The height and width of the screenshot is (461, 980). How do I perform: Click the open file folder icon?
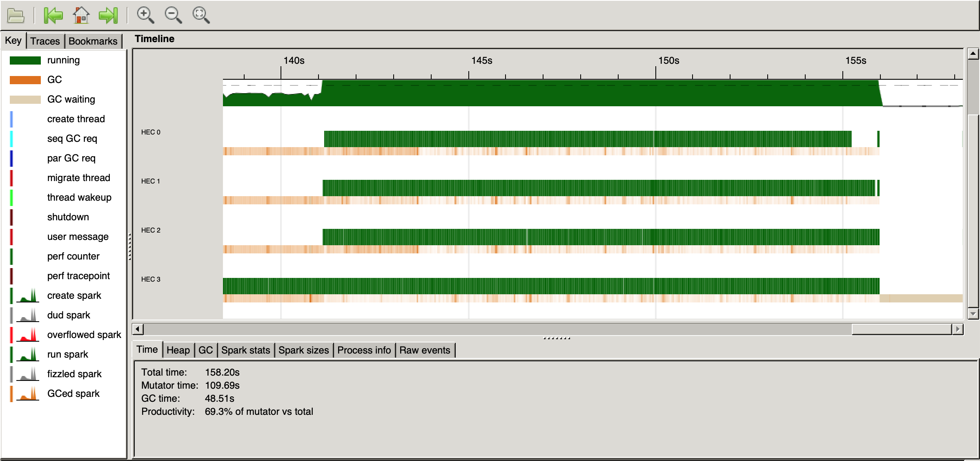pos(16,16)
